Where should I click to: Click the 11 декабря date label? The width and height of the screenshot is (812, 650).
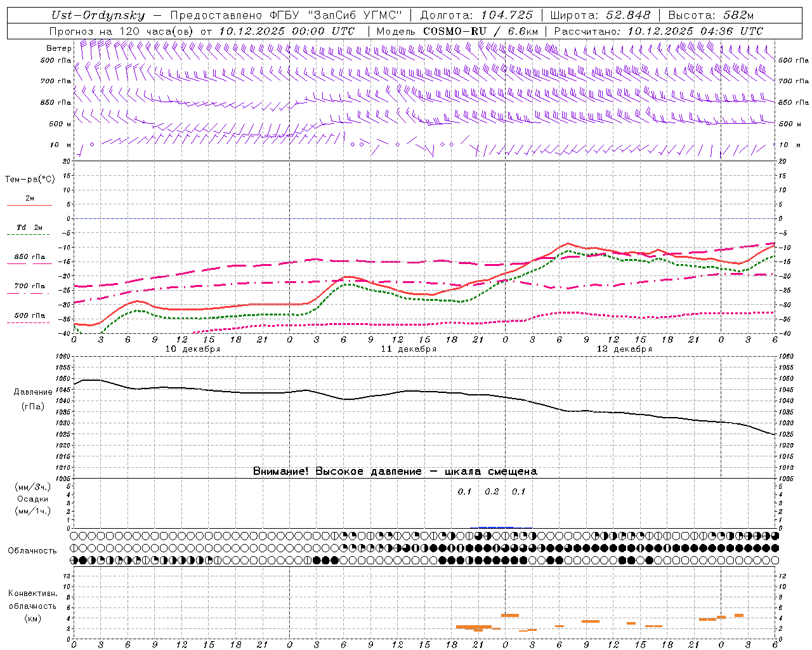409,349
